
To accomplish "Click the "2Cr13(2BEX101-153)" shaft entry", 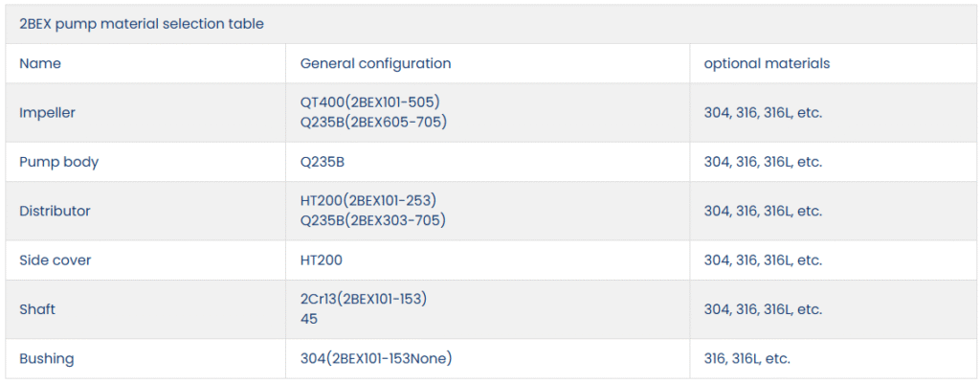I will tap(363, 299).
